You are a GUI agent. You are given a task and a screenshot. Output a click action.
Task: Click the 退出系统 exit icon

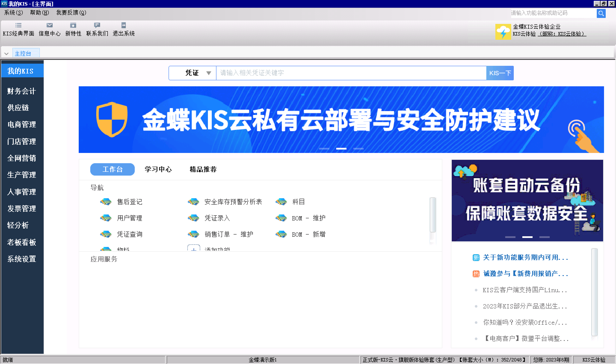tap(123, 25)
